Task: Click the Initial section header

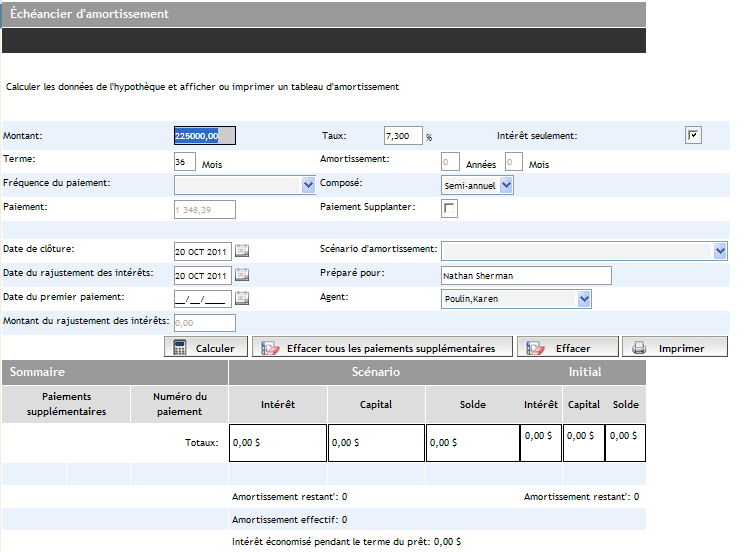Action: tap(585, 372)
